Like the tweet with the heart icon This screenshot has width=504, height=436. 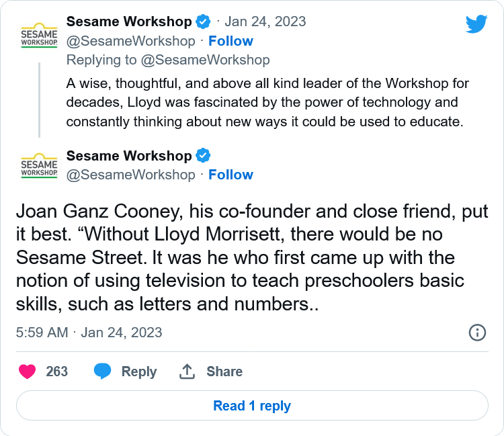(x=28, y=372)
